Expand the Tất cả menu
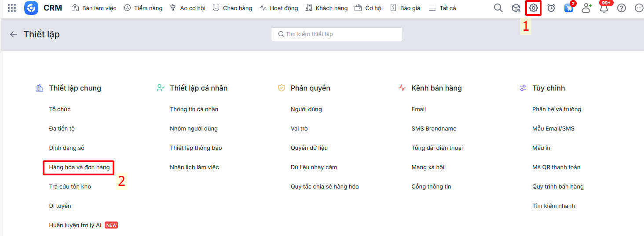 point(443,8)
